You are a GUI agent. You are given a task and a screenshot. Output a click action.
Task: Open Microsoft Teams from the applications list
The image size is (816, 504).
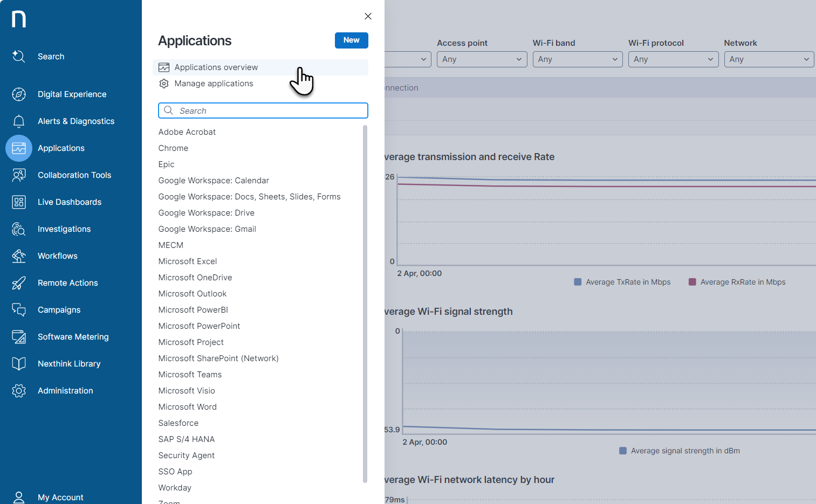click(190, 375)
